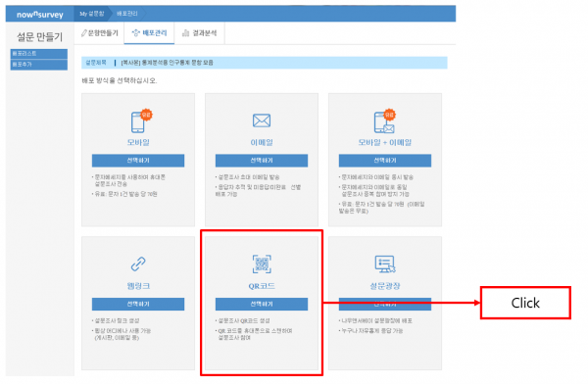The height and width of the screenshot is (384, 588).
Task: Click the web link chain icon
Action: click(138, 264)
